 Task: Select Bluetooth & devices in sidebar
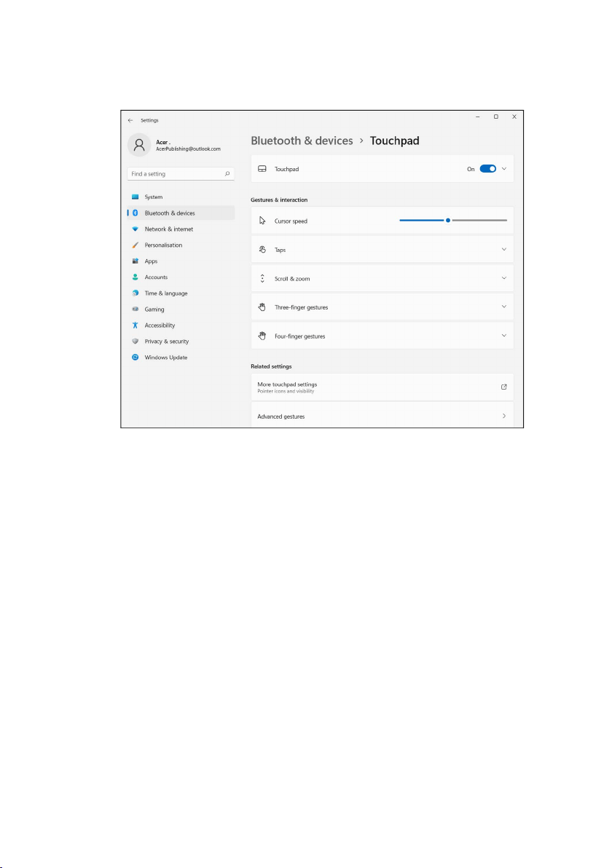[x=181, y=213]
